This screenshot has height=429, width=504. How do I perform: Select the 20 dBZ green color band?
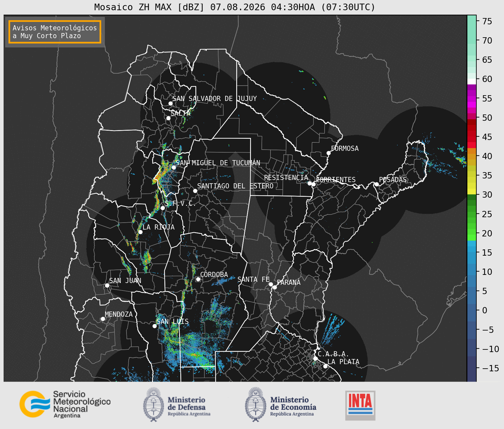(472, 236)
